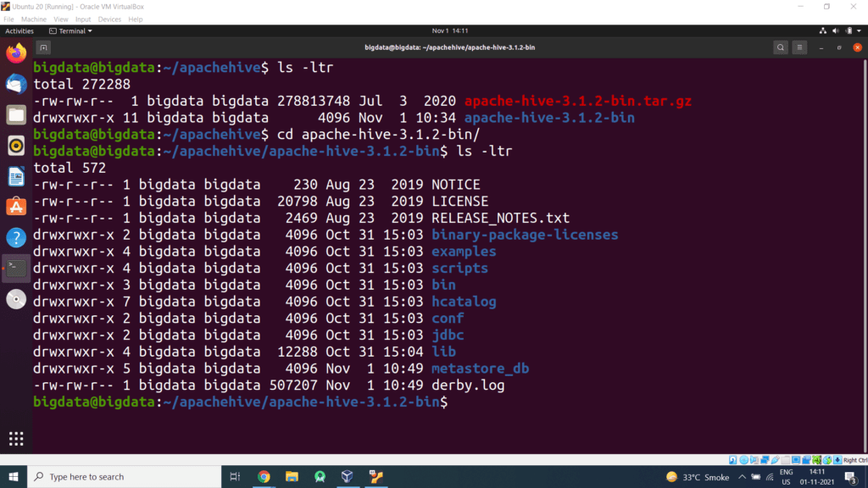Open the Windows taskbar clock and date
The width and height of the screenshot is (868, 488).
pyautogui.click(x=816, y=477)
